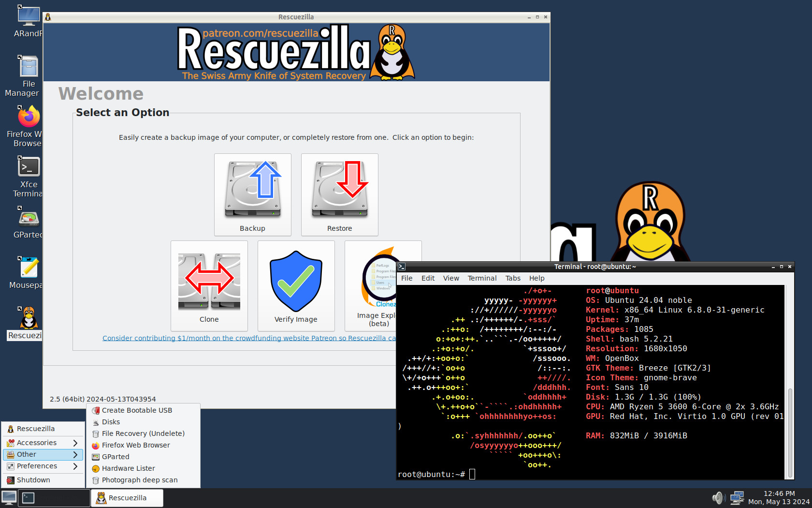The width and height of the screenshot is (812, 508).
Task: Open the Terminal menu in menubar
Action: point(482,278)
